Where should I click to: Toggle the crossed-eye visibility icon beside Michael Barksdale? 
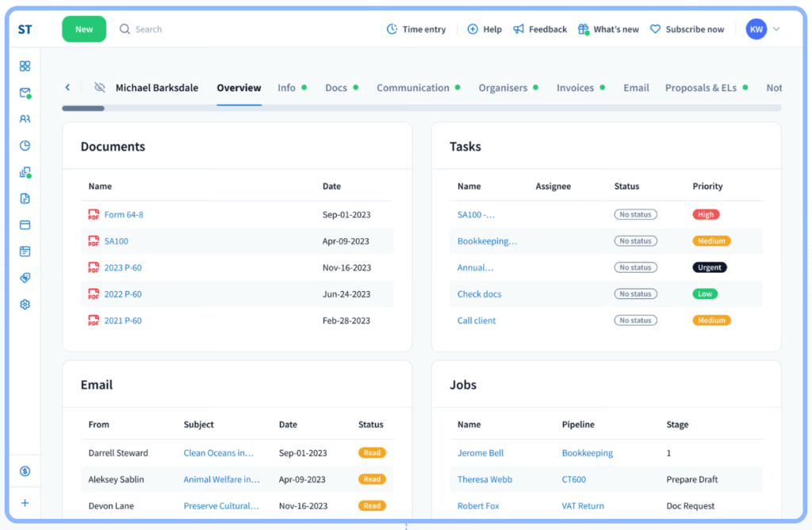[x=99, y=88]
